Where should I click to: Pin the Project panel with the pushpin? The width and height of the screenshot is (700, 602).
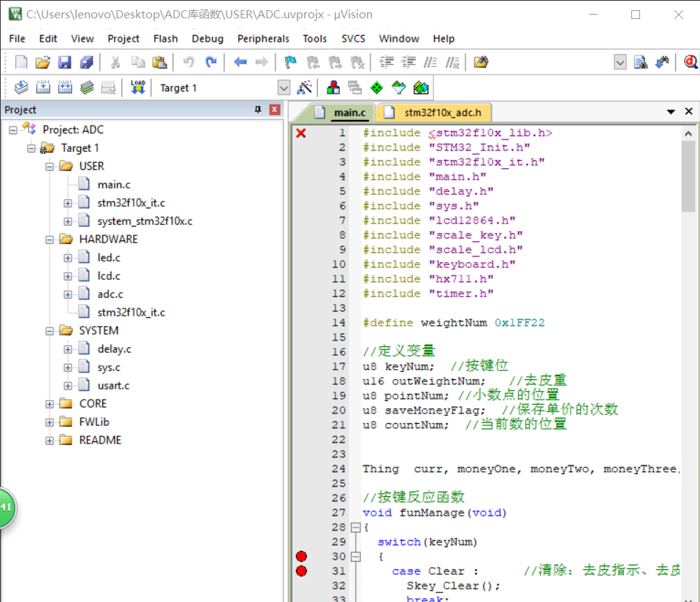(258, 110)
